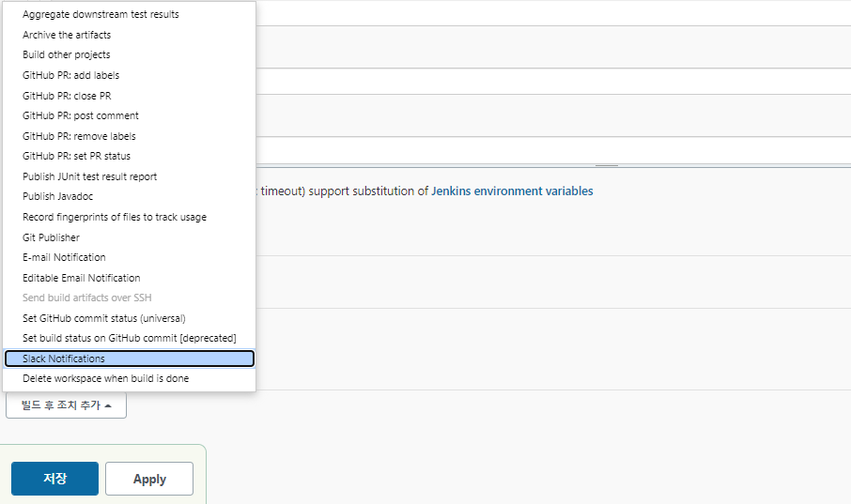Select Slack Notifications from the list

click(130, 359)
